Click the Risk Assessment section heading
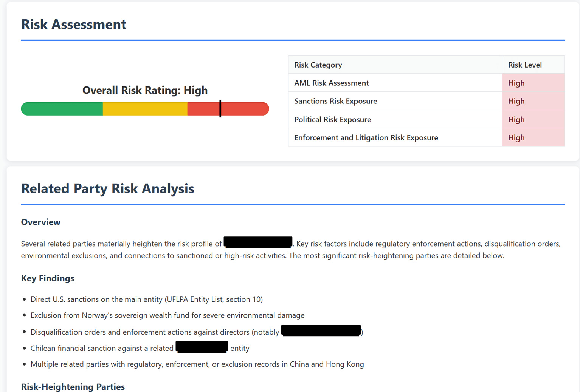This screenshot has height=392, width=580. pos(74,24)
